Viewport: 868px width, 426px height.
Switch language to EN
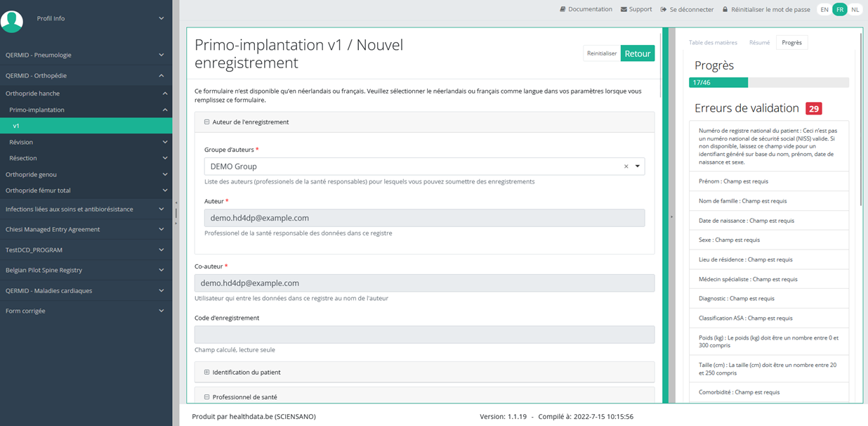click(x=824, y=10)
